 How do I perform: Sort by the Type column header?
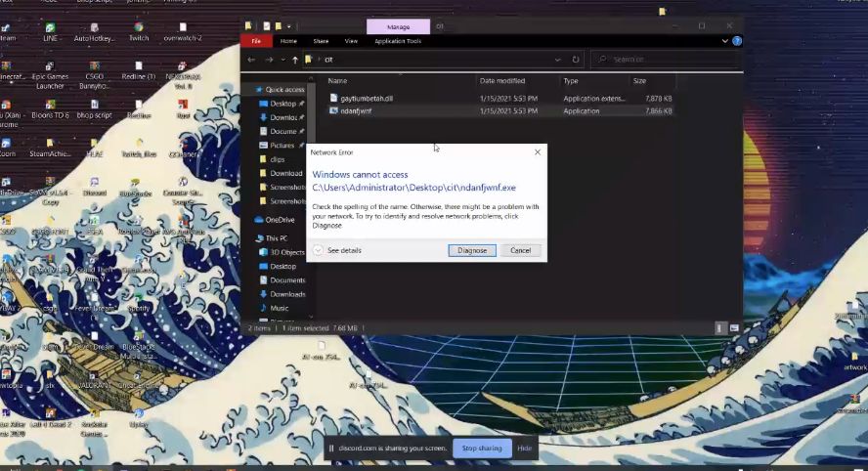click(571, 81)
